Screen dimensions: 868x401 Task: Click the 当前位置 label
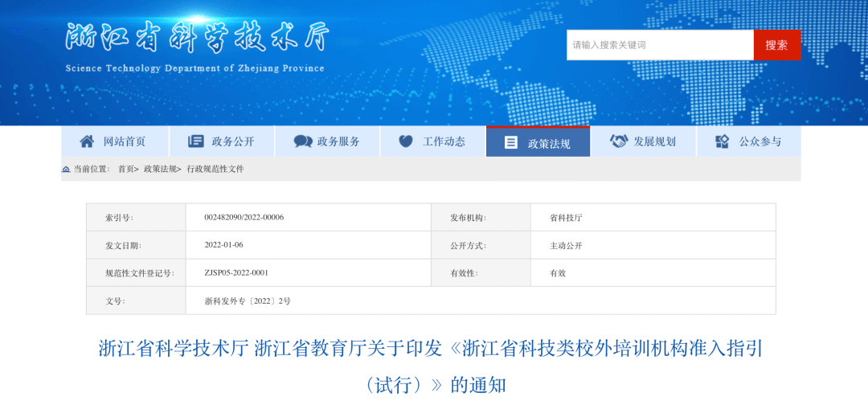pyautogui.click(x=92, y=169)
